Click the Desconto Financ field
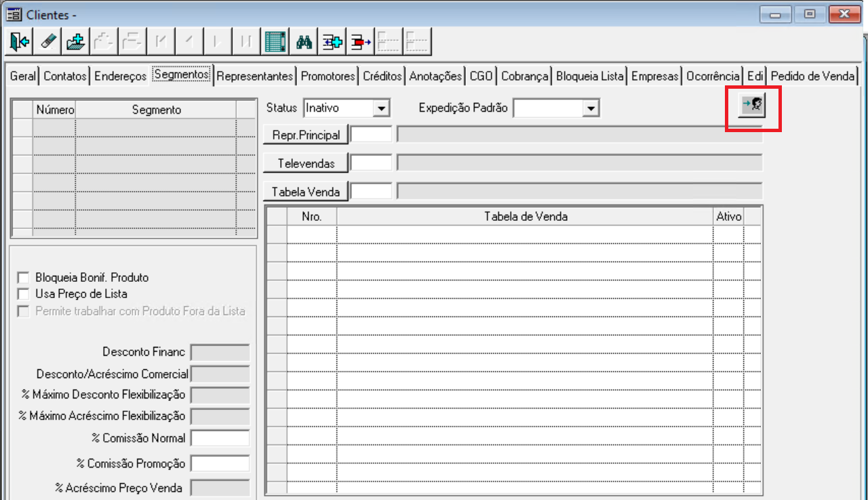Screen dimensions: 868x500 click(x=220, y=352)
